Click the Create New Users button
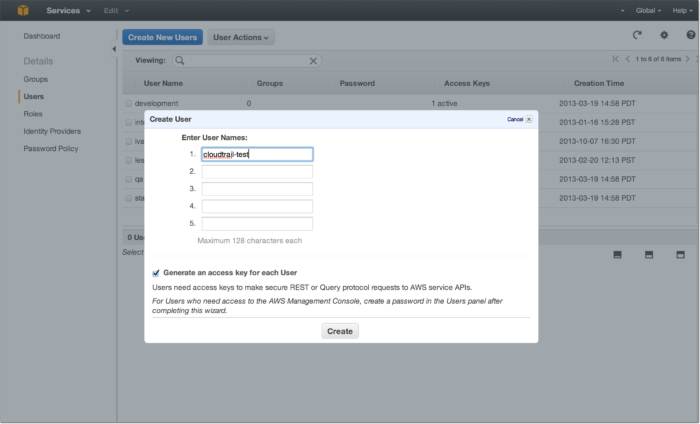 [163, 37]
